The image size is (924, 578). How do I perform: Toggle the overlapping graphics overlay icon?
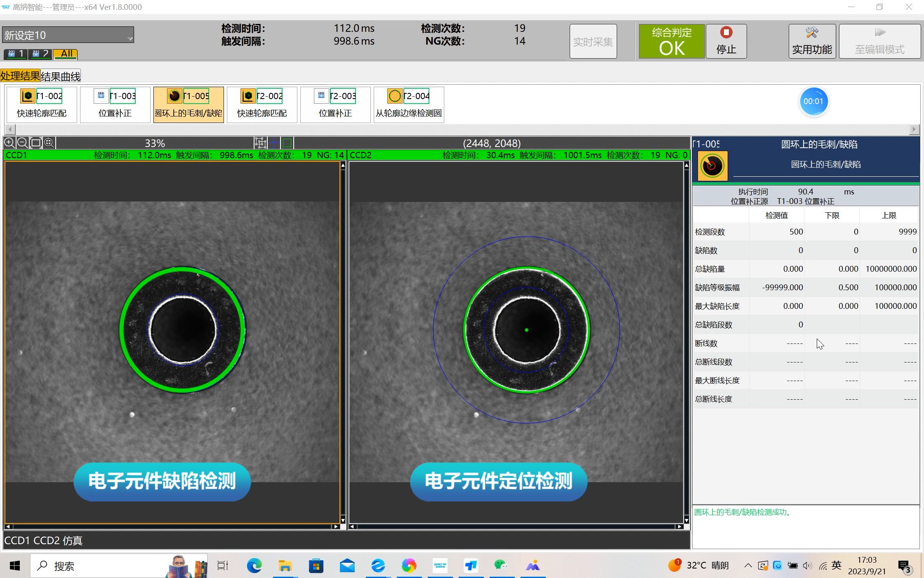coord(260,143)
